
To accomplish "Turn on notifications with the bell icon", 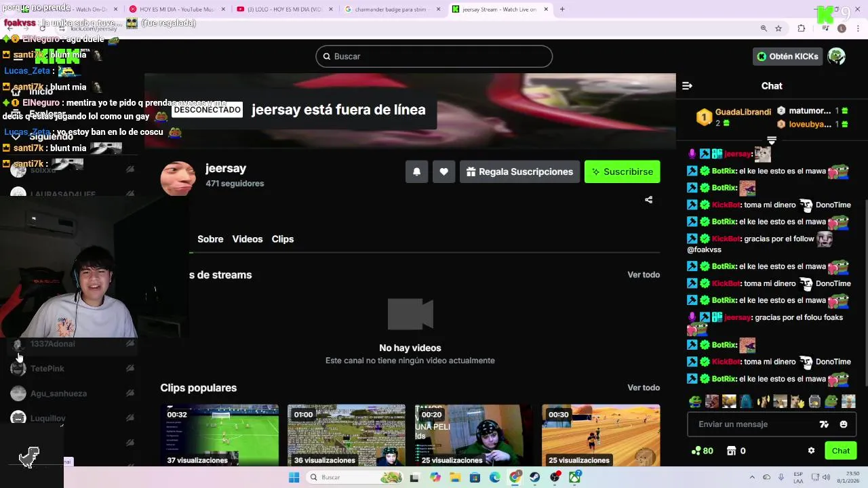I will click(x=416, y=171).
